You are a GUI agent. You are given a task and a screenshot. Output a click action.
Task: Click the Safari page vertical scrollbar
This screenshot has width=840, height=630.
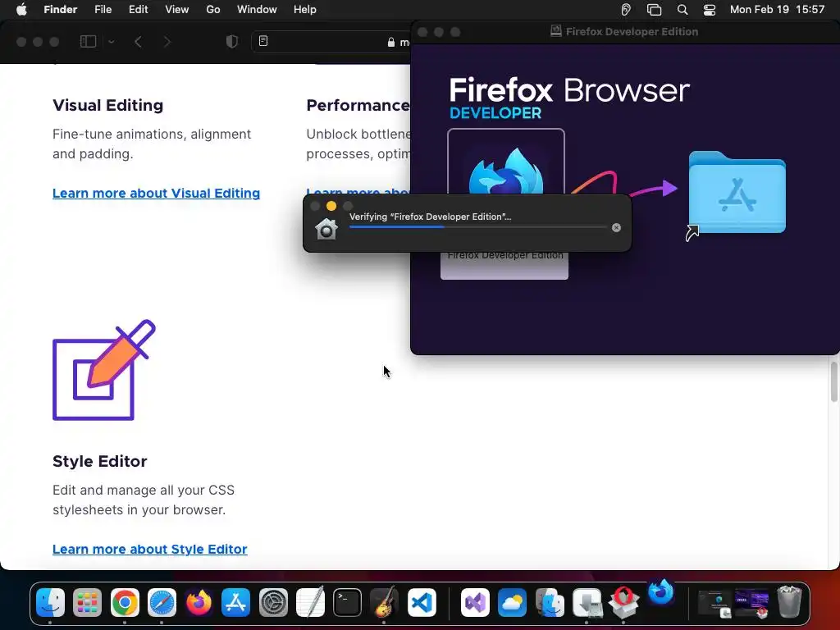(834, 381)
